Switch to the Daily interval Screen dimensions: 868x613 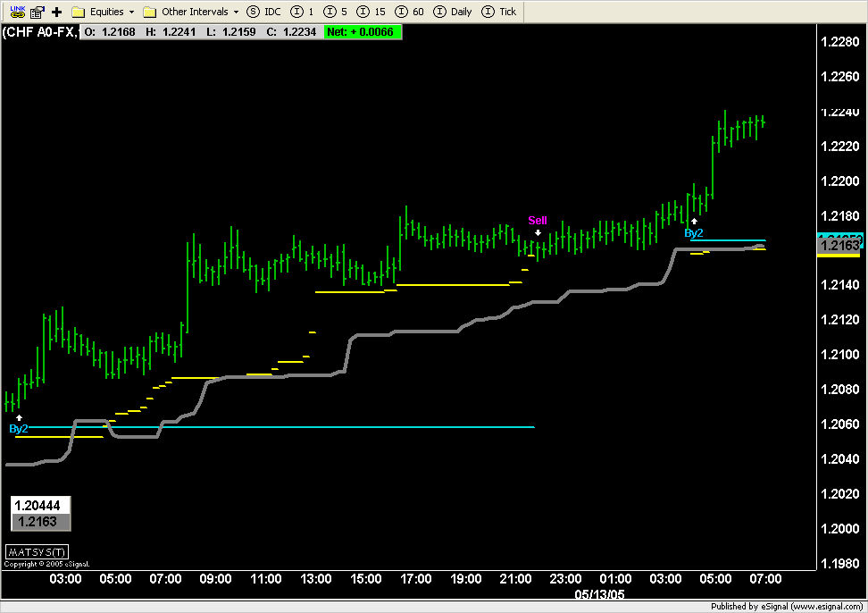(452, 12)
